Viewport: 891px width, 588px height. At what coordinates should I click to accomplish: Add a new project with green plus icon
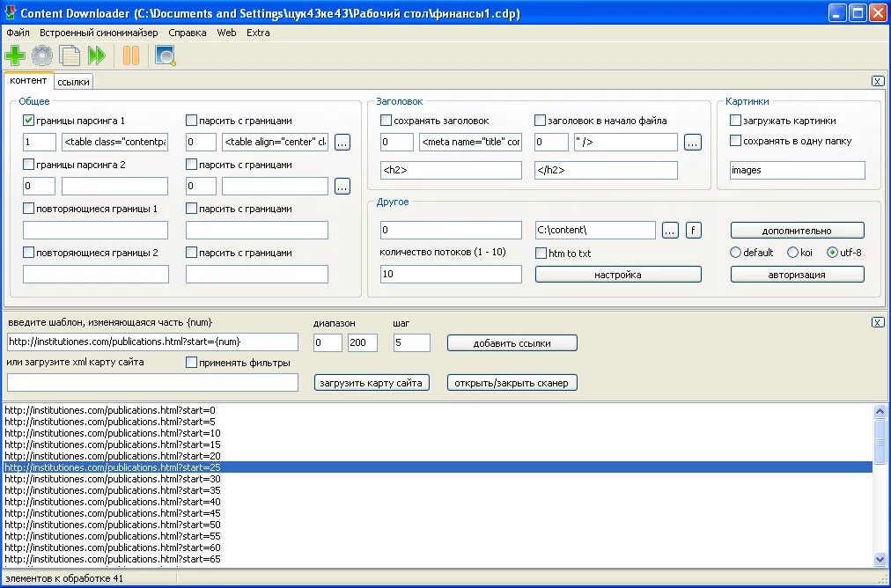click(14, 55)
